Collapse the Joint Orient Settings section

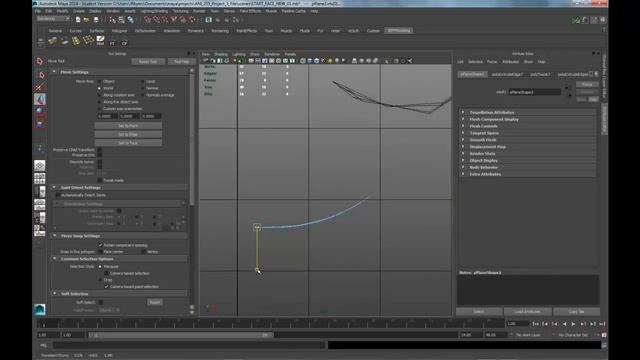coord(54,187)
